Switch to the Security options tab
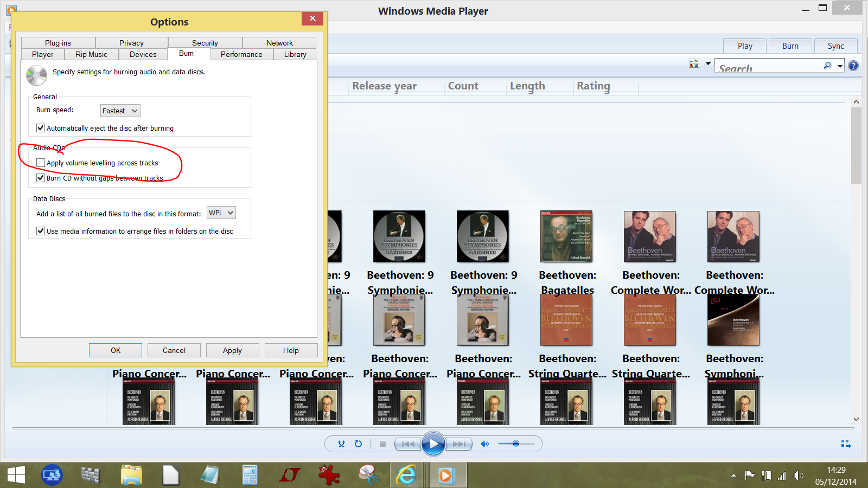This screenshot has width=868, height=488. coord(205,43)
